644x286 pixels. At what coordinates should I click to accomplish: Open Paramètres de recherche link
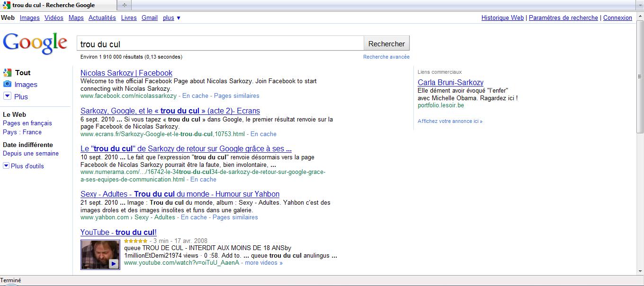[563, 18]
